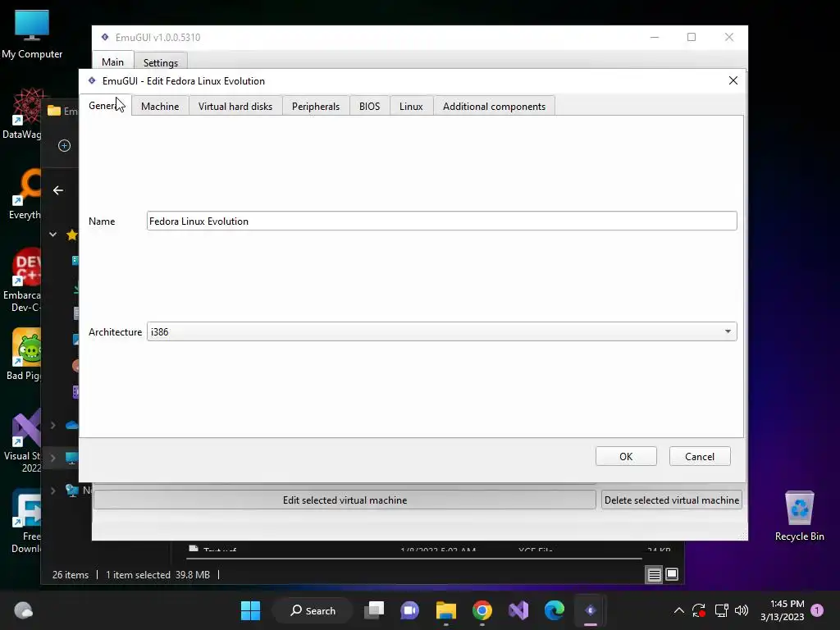Open the Settings tab in EmuGUI
The width and height of the screenshot is (840, 630).
(x=160, y=62)
